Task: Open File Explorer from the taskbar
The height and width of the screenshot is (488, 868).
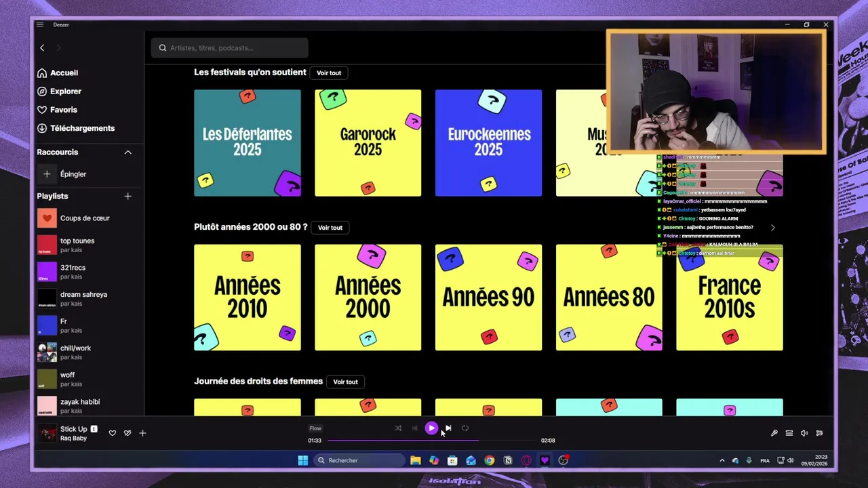Action: coord(416,460)
